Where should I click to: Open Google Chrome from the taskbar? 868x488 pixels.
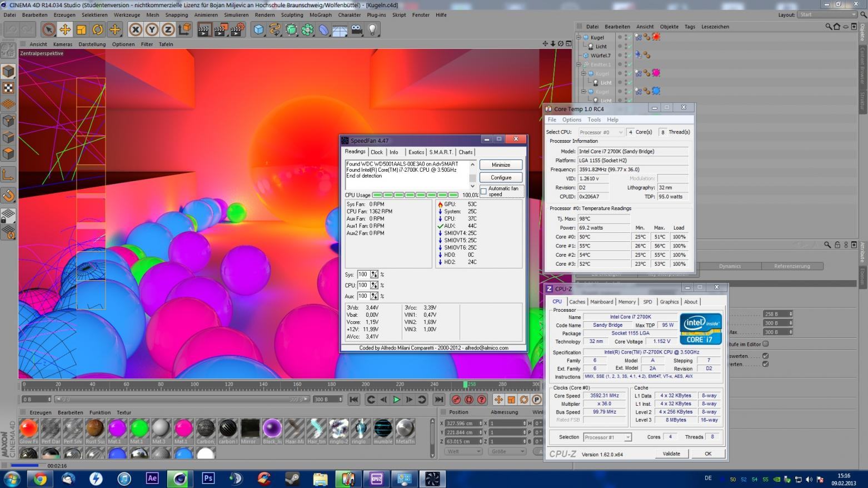coord(40,479)
